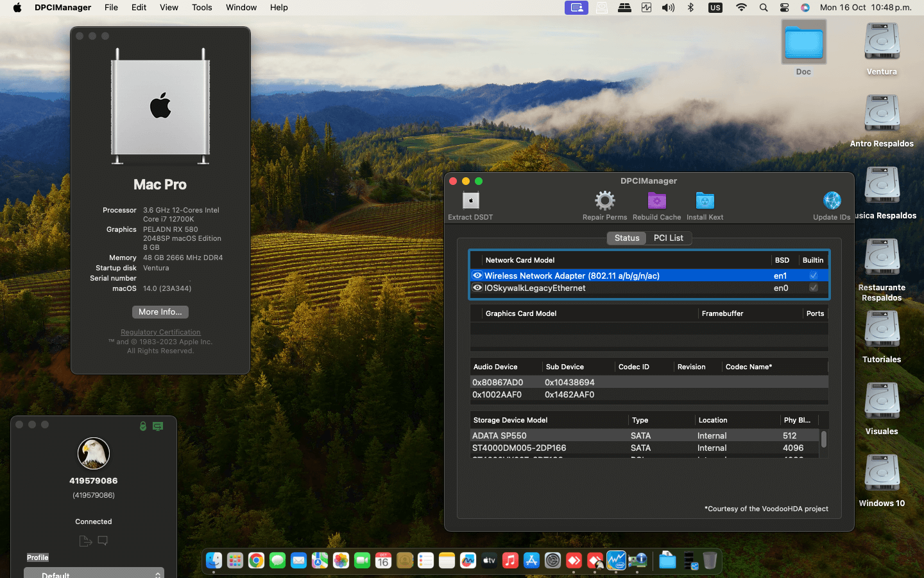Switch to the PCI List tab

tap(668, 238)
